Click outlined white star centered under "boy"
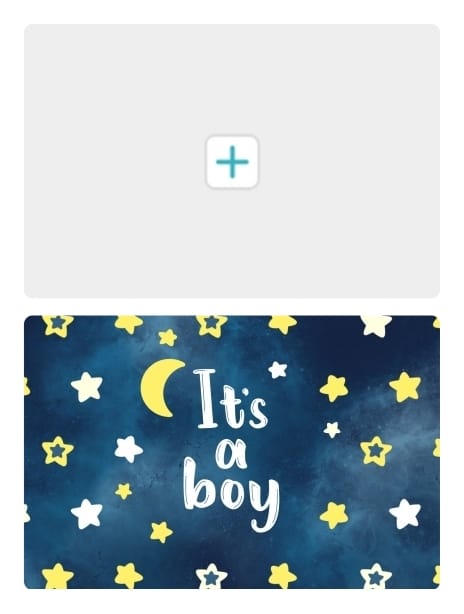The width and height of the screenshot is (464, 614). pyautogui.click(x=211, y=576)
